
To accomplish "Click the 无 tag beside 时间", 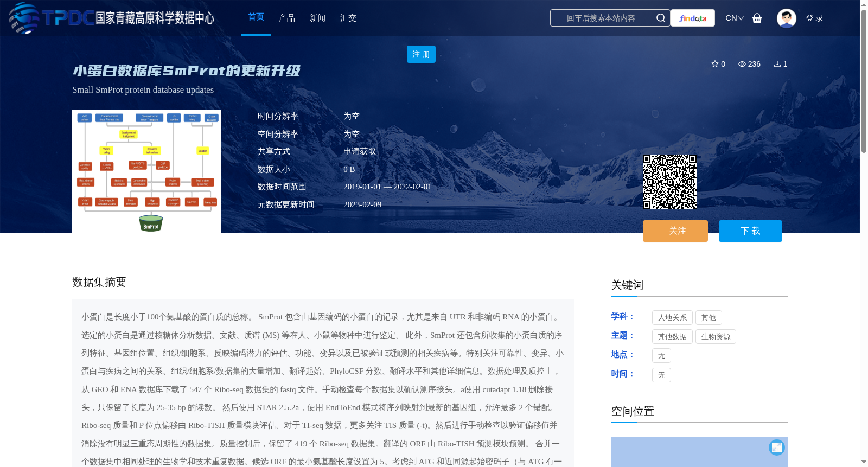I will pyautogui.click(x=661, y=375).
